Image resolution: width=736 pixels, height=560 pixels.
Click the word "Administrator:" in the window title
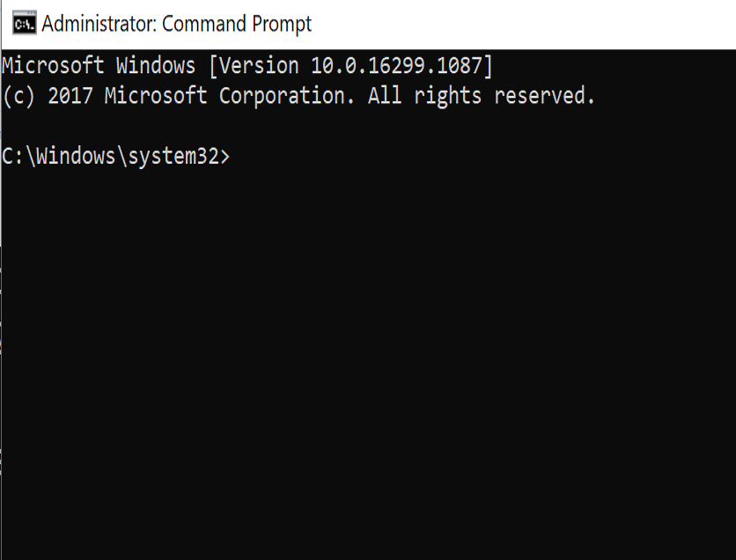pos(98,24)
